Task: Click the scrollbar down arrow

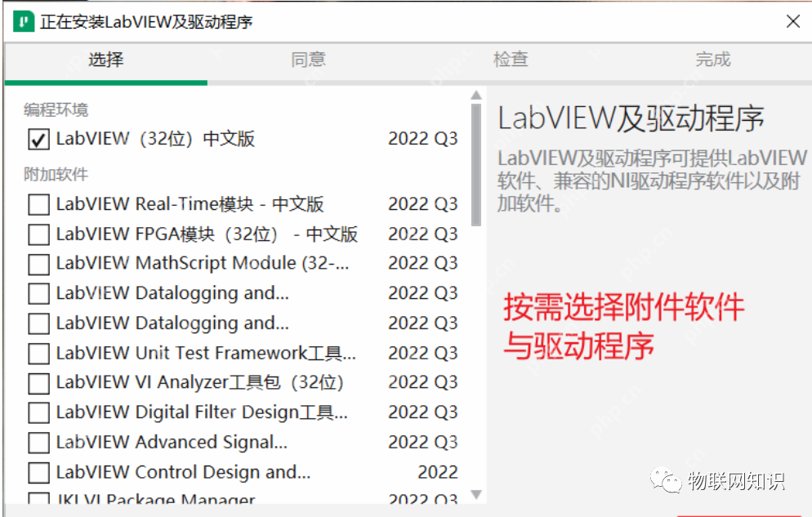Action: (476, 495)
